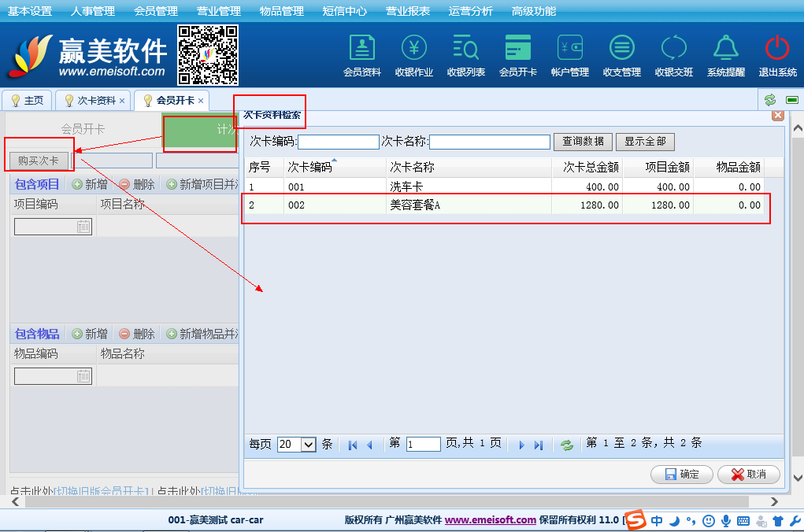Click the 帐户管理 account management icon
Screen dimensions: 804x532
569,55
